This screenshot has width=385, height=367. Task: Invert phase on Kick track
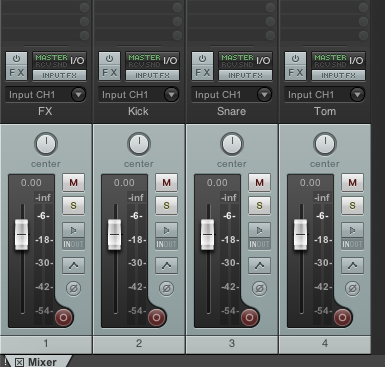(x=166, y=288)
